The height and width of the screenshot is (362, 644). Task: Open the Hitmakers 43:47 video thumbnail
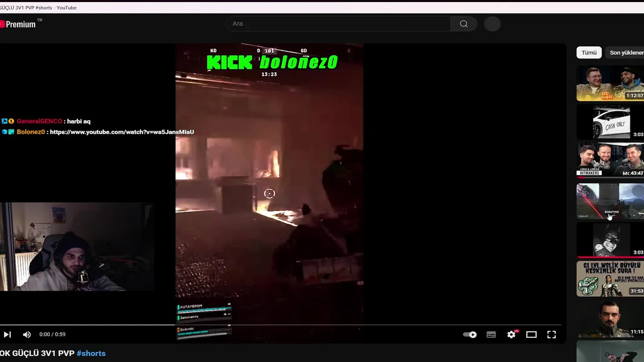[610, 159]
